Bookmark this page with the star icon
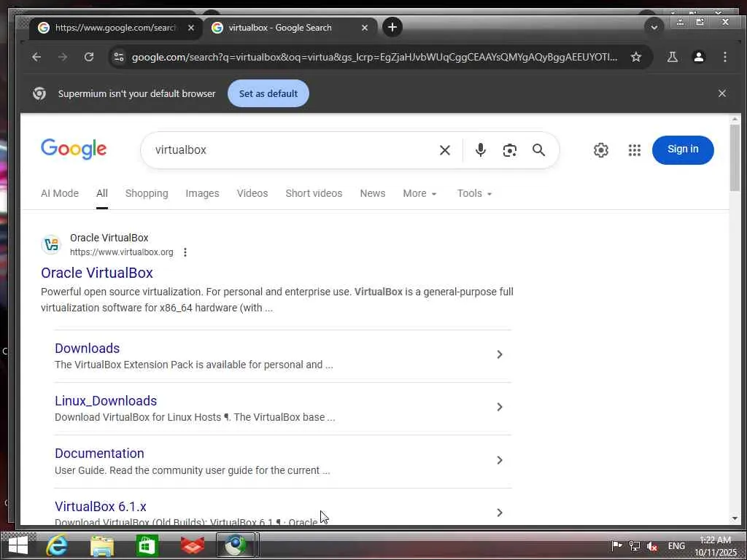 (x=636, y=57)
